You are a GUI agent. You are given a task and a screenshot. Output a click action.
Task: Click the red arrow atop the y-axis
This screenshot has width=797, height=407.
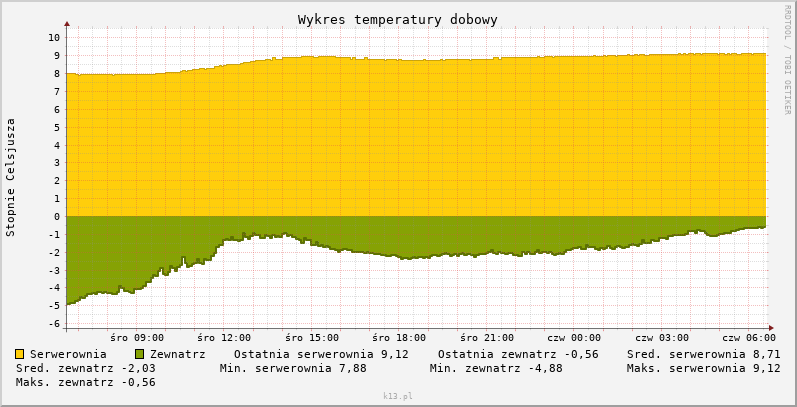click(67, 22)
